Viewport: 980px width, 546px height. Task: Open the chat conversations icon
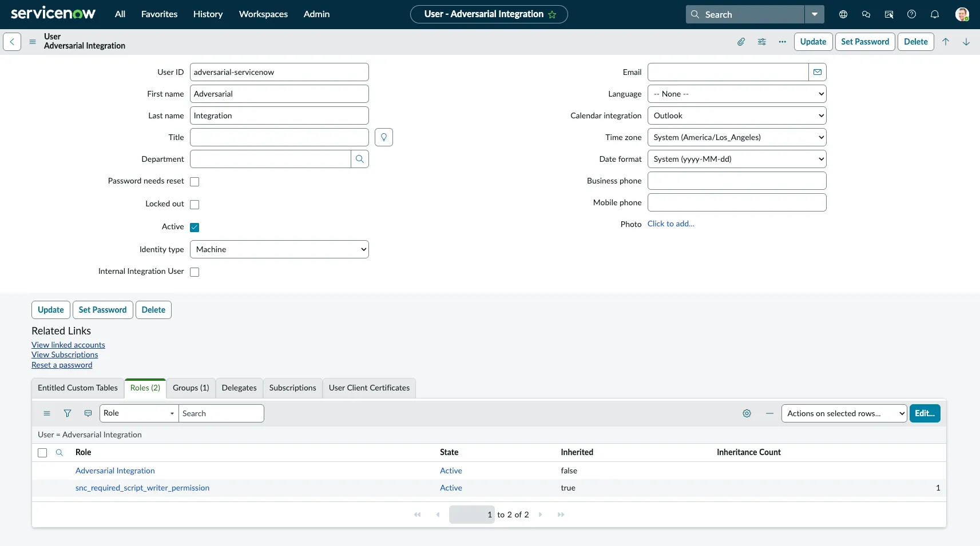866,14
